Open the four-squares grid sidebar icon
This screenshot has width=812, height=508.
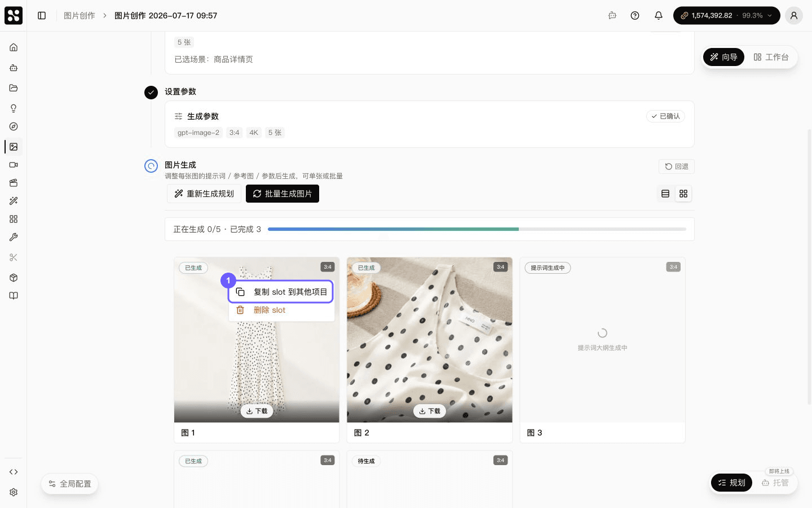(14, 219)
